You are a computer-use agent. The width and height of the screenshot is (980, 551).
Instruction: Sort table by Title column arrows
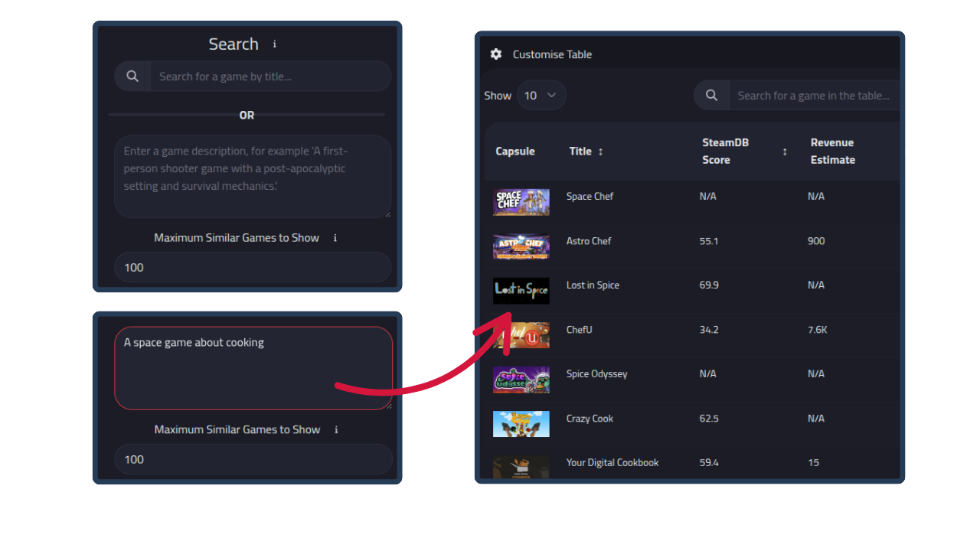point(600,152)
